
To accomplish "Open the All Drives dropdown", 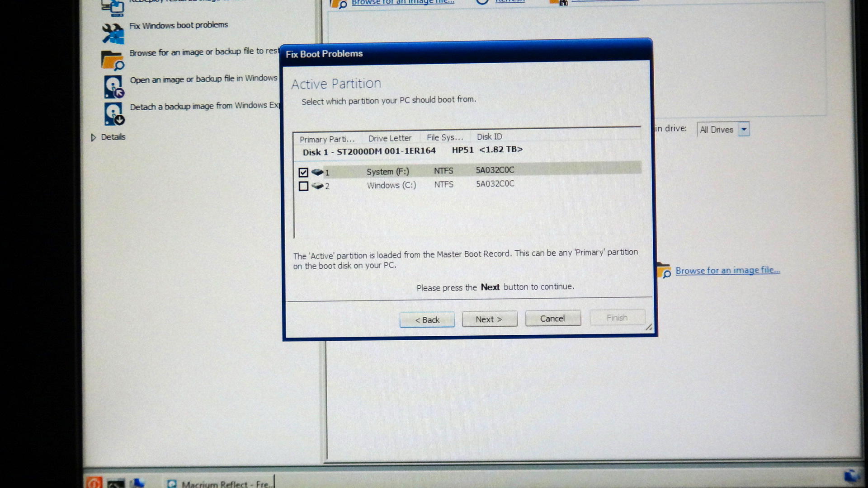I will tap(744, 129).
